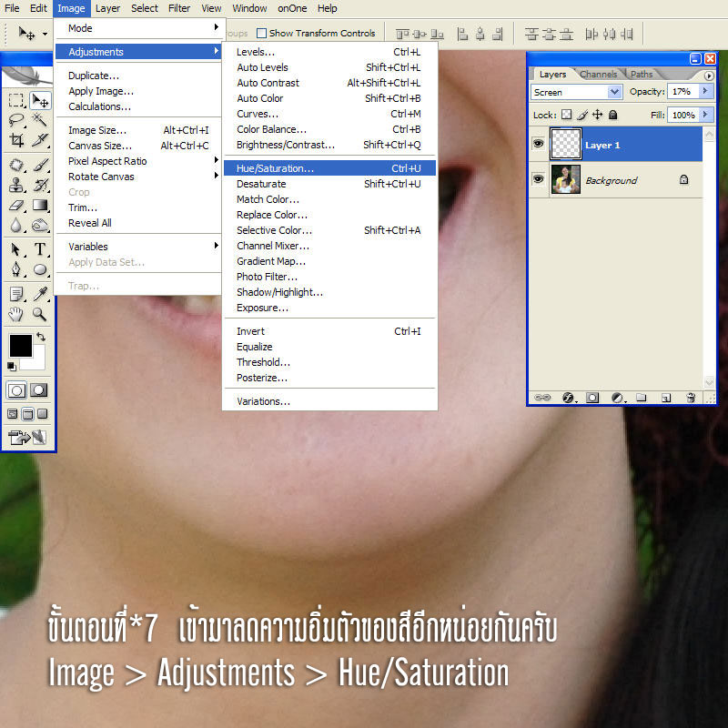
Task: Create a new layer from Layers panel
Action: (x=666, y=398)
